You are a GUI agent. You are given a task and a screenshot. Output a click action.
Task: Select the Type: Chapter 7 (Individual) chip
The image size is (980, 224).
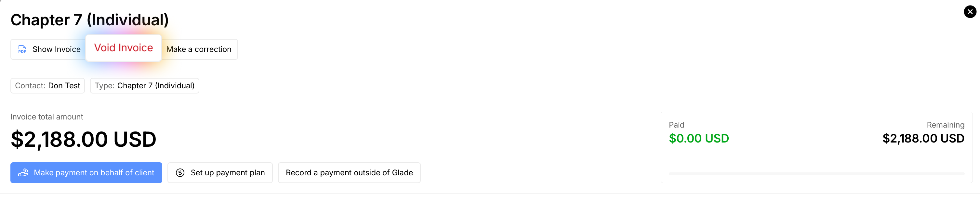coord(145,86)
